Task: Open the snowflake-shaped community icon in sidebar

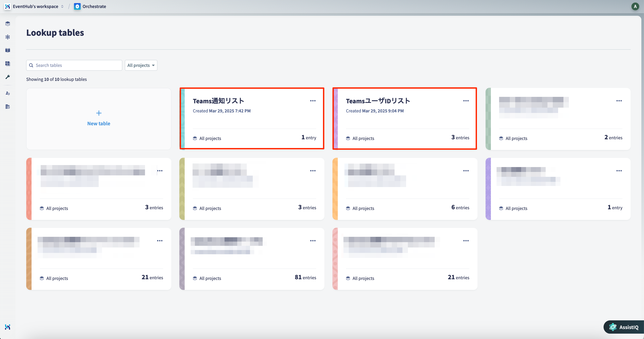Action: tap(8, 37)
